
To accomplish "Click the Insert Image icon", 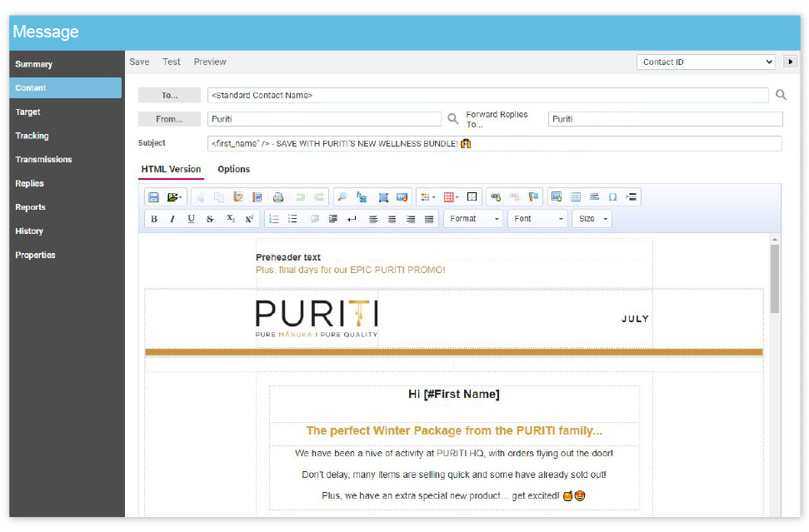I will pyautogui.click(x=557, y=197).
